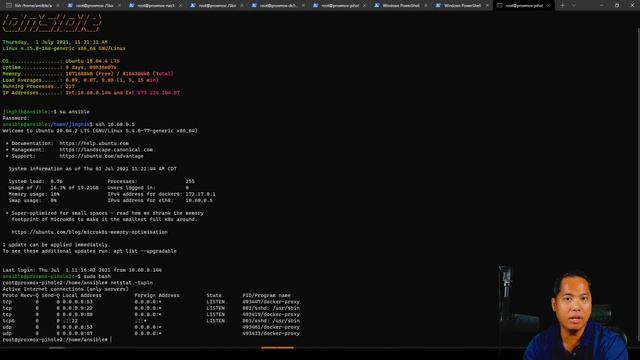Click the https://landscape.canonical.com URL
The height and width of the screenshot is (360, 640).
106,150
